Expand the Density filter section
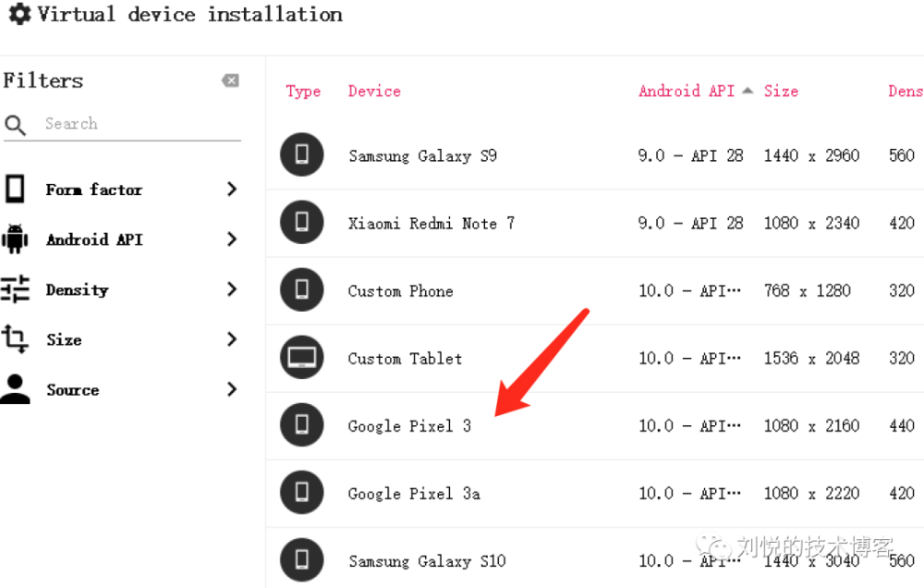Image resolution: width=924 pixels, height=588 pixels. coord(231,289)
